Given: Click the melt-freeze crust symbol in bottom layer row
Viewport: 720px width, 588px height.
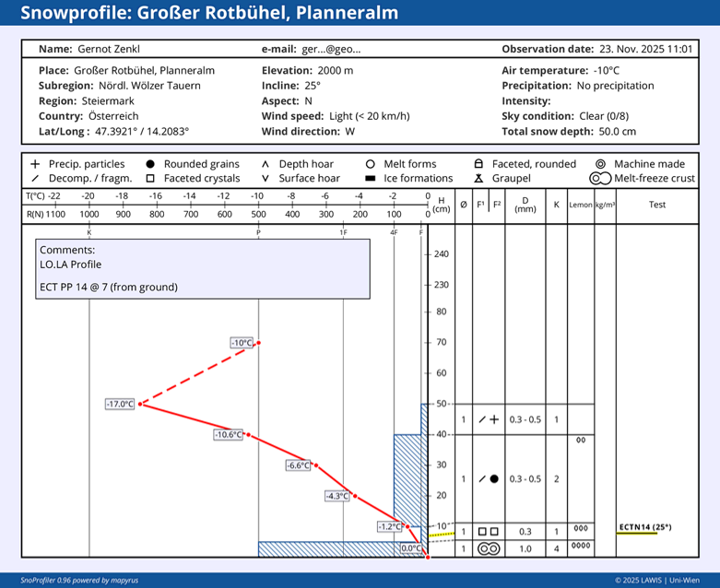Looking at the screenshot, I should tap(489, 548).
